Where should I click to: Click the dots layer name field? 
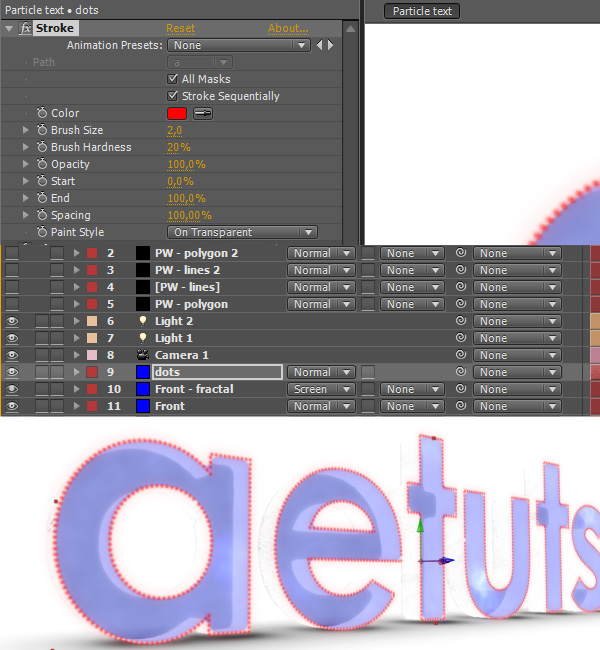click(217, 372)
